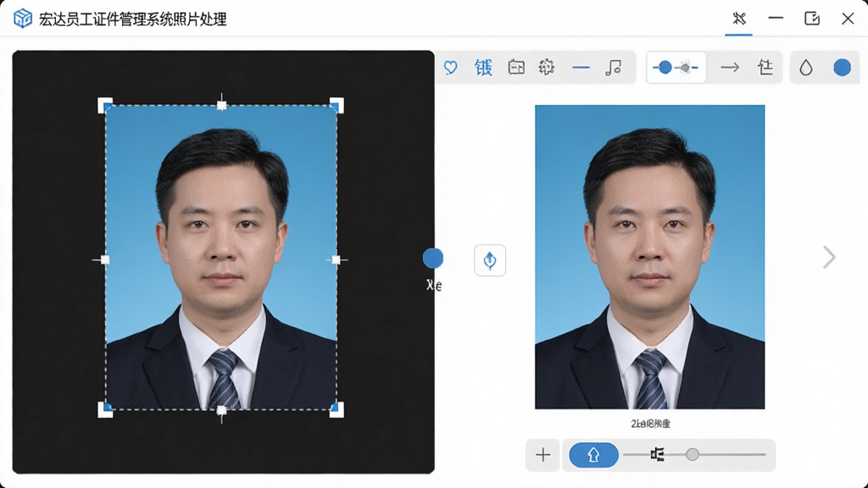Click the blue up-arrow upload button
The width and height of the screenshot is (868, 488).
[x=593, y=455]
